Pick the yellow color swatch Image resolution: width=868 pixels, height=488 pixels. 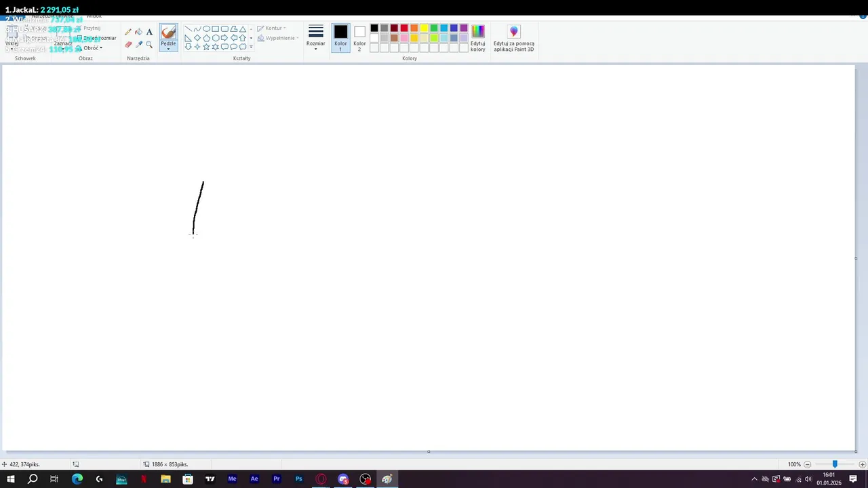424,28
